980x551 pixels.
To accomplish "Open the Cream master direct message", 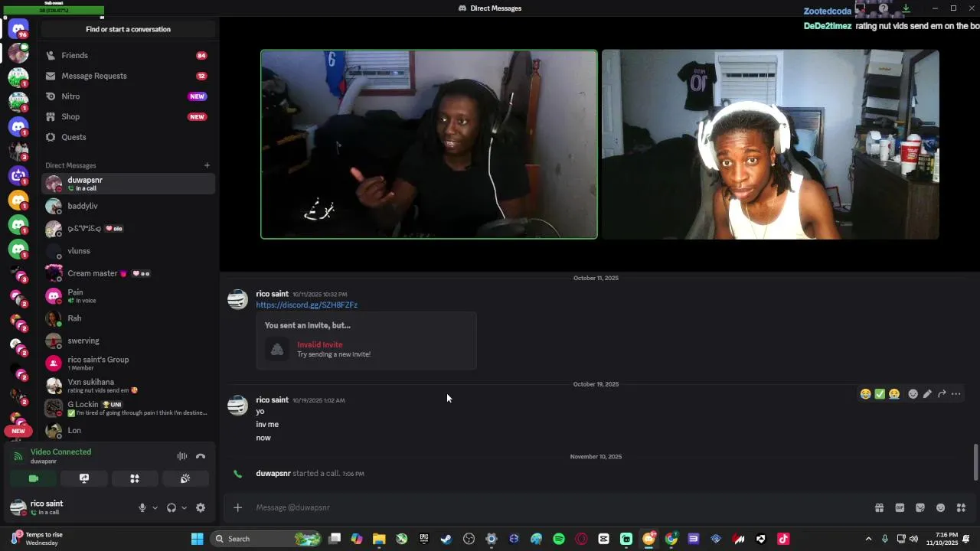I will point(128,273).
